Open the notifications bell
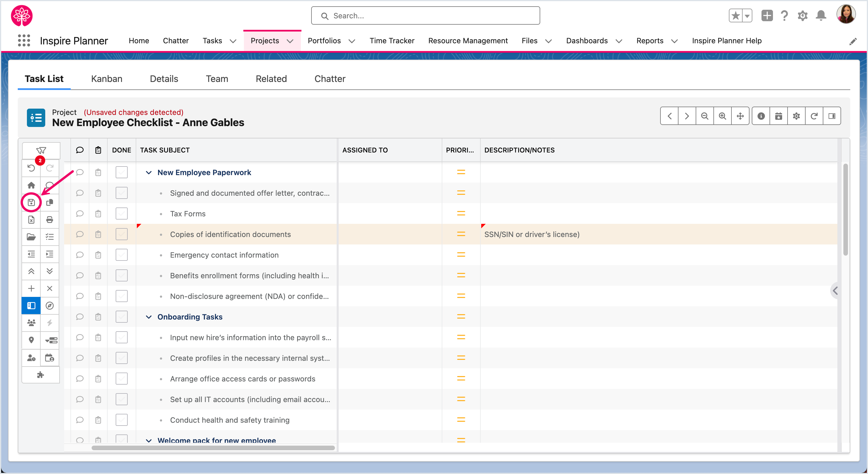This screenshot has height=474, width=868. [821, 15]
